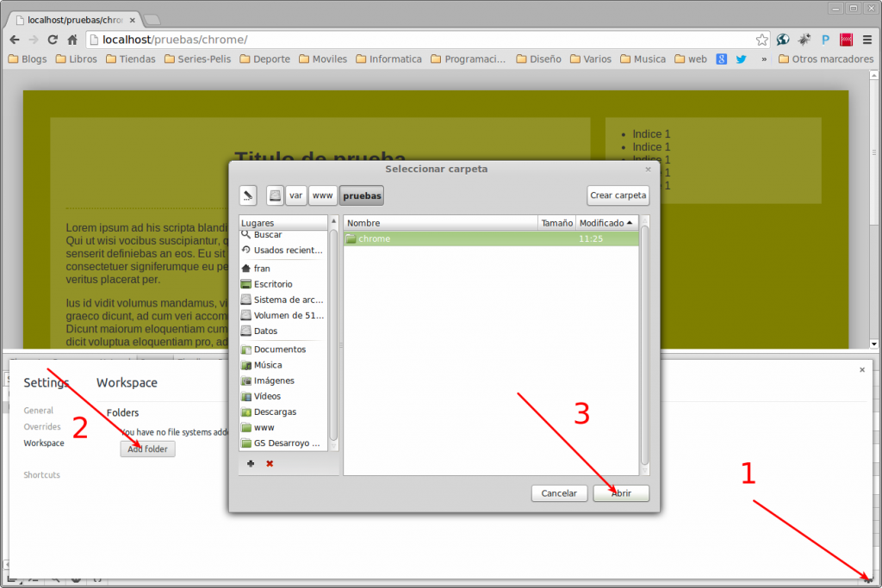Click the Cancelar button
The width and height of the screenshot is (882, 588).
point(559,493)
